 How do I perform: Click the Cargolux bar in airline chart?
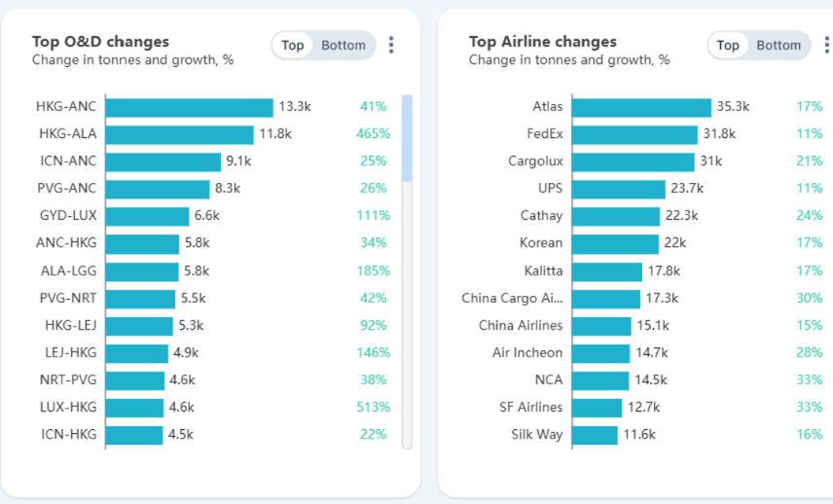[x=634, y=162]
